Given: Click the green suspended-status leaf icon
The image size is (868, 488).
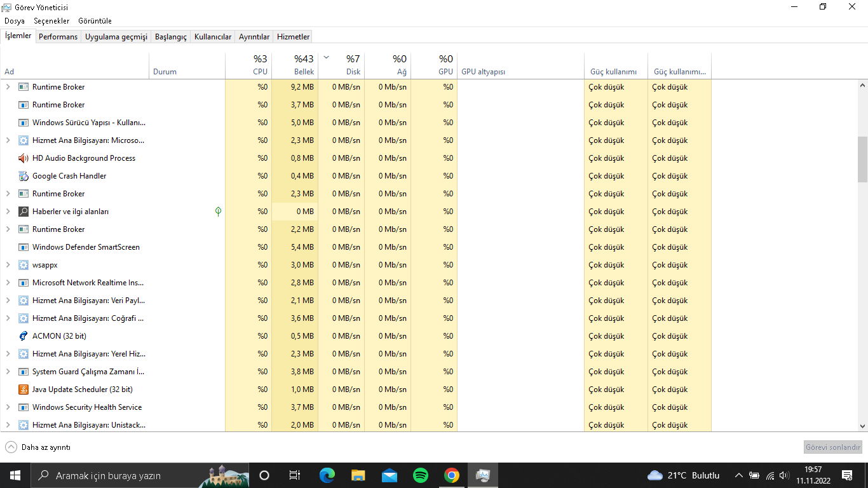Looking at the screenshot, I should [218, 212].
